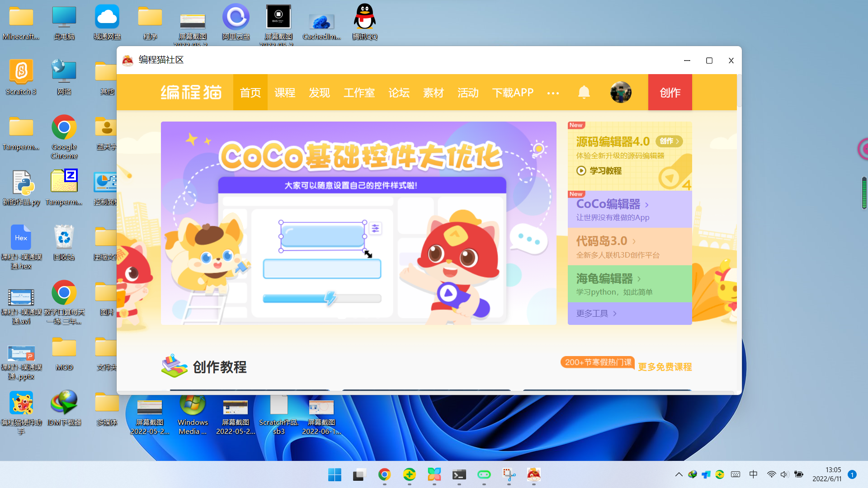Go to the 首页 tab
The image size is (868, 488).
coord(250,92)
